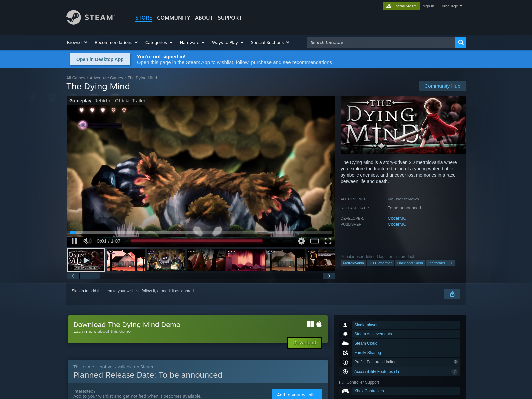Click Accessibility Features help question mark
The width and height of the screenshot is (532, 399).
coord(454,372)
